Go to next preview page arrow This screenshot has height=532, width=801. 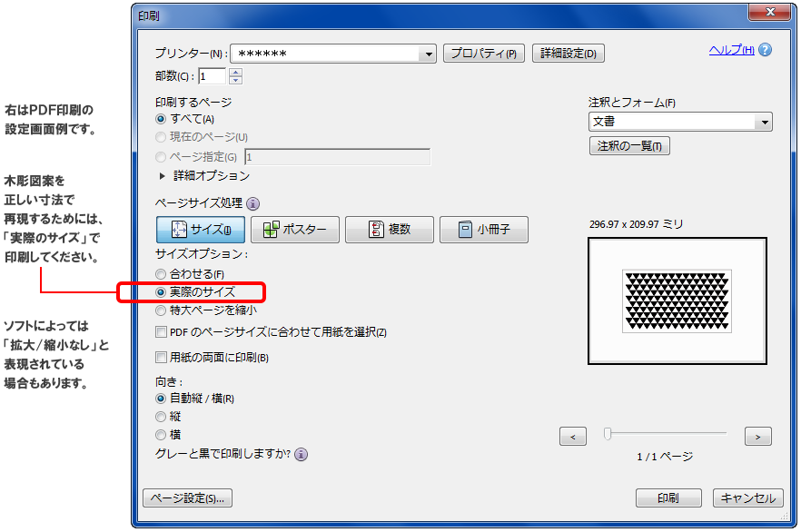757,437
